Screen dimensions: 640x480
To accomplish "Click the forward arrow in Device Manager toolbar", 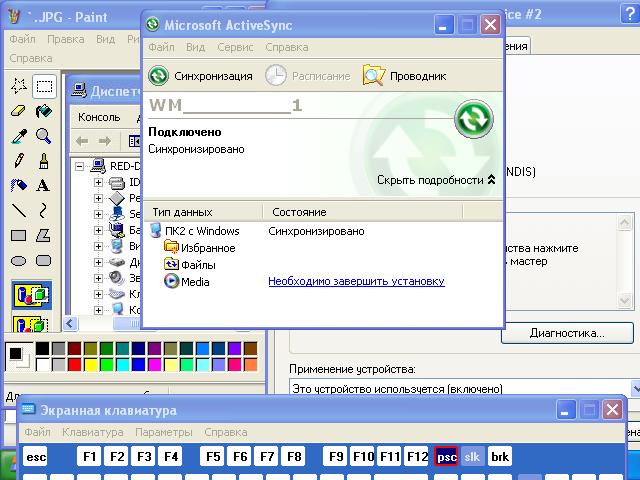I will click(x=105, y=141).
